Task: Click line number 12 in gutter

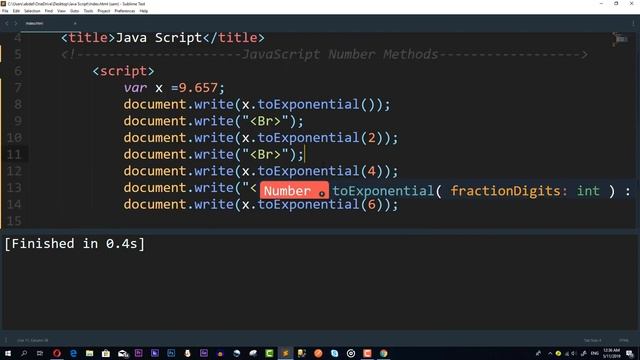Action: (14, 171)
